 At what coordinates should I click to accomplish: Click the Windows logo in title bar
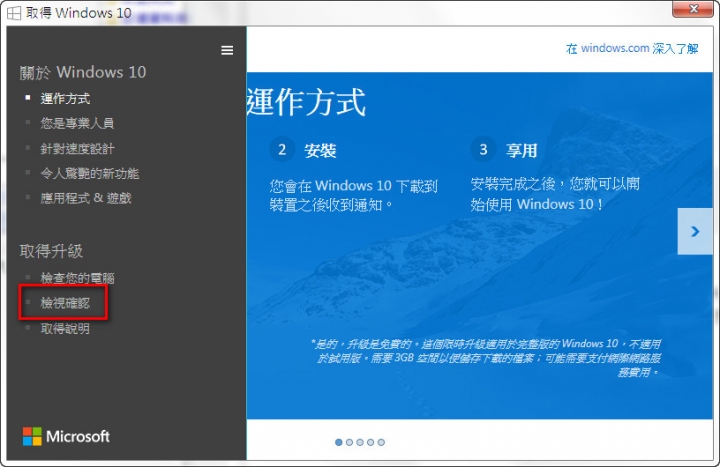(14, 13)
